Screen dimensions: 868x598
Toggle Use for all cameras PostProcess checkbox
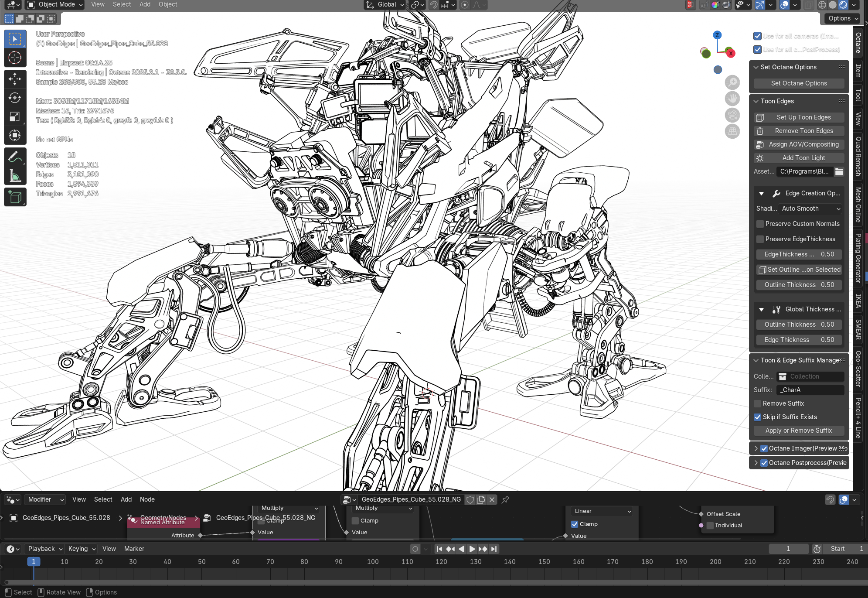tap(758, 50)
